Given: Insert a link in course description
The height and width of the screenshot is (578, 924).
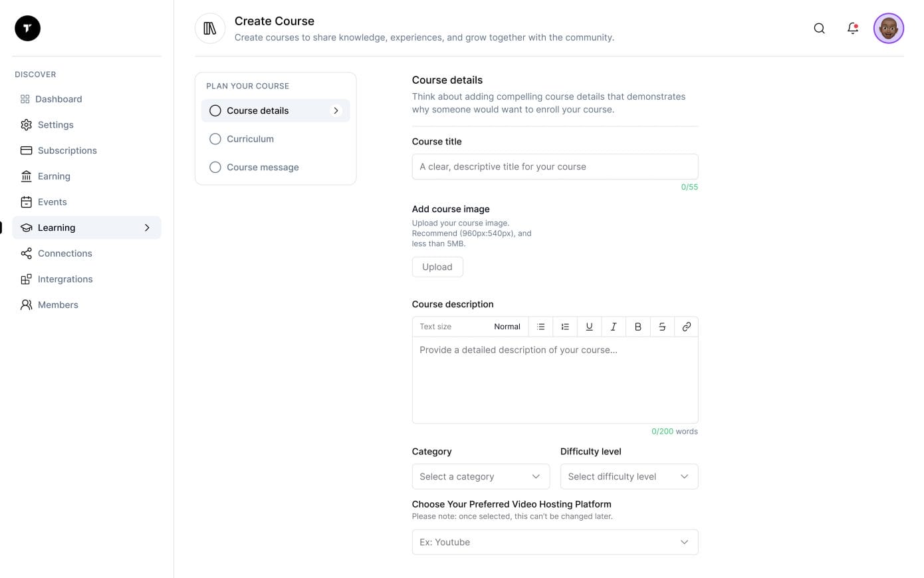Looking at the screenshot, I should (x=686, y=327).
